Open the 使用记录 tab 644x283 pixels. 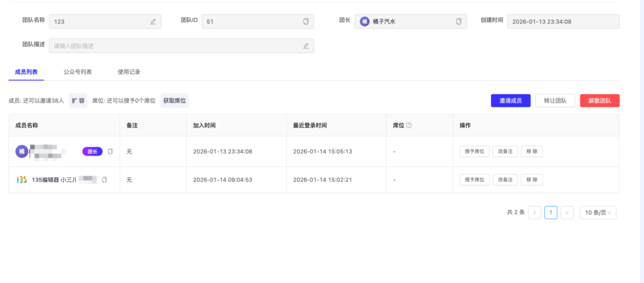pos(129,72)
